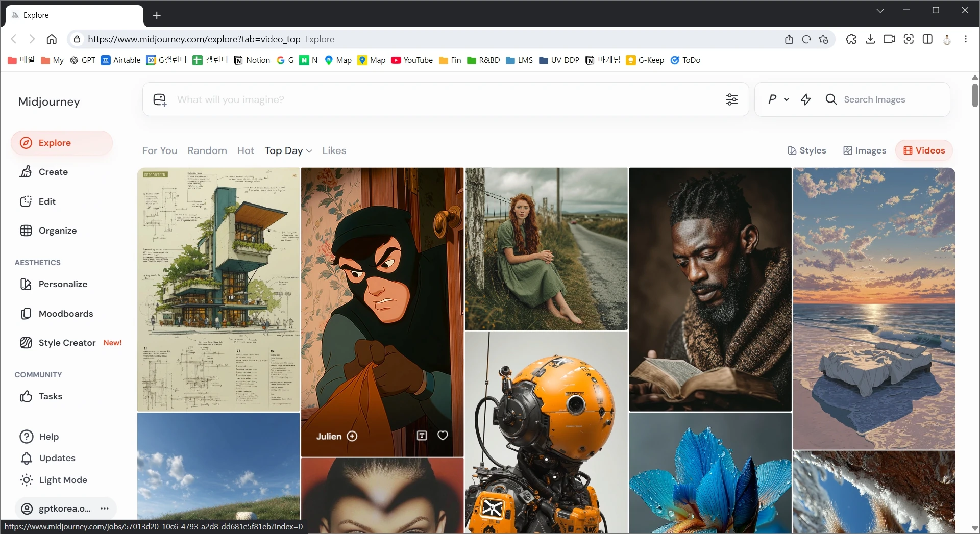The width and height of the screenshot is (980, 534).
Task: Click the add image icon in prompt bar
Action: coord(160,99)
